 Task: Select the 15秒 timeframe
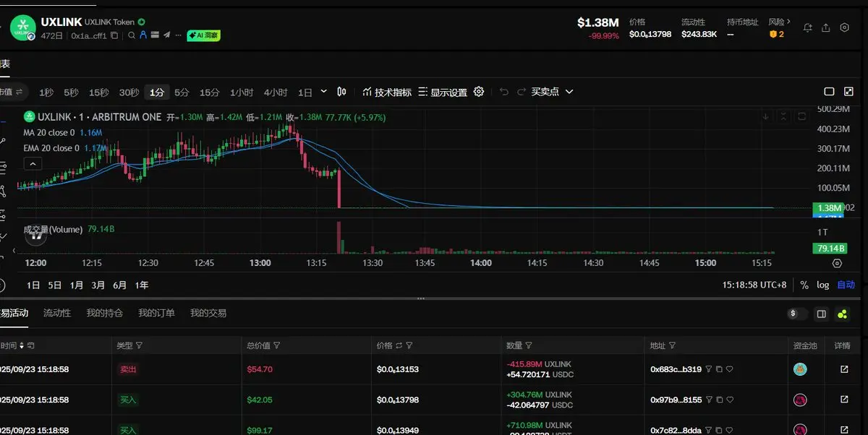99,92
